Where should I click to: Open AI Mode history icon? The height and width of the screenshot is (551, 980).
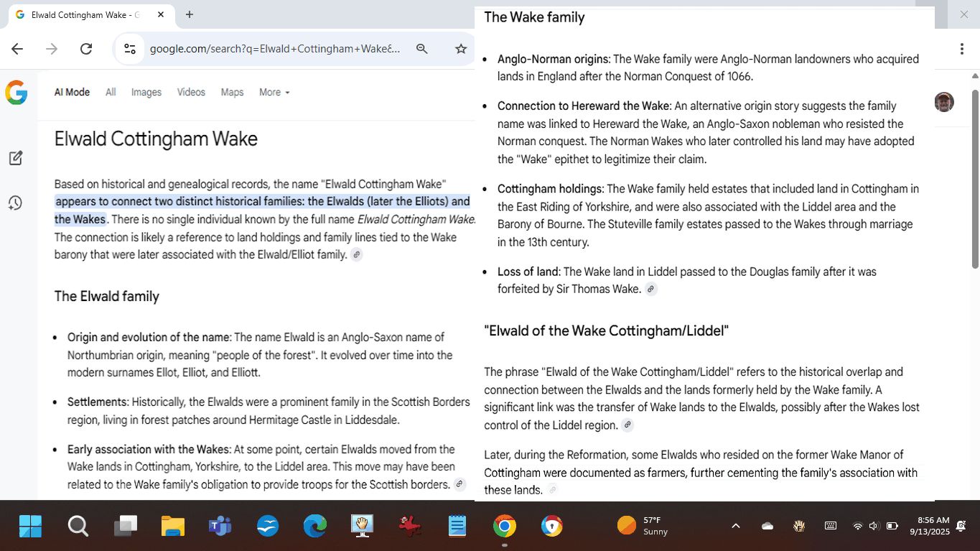[x=16, y=203]
